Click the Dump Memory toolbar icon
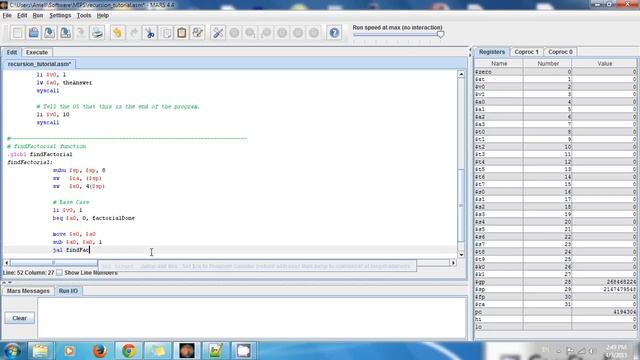 pos(81,33)
